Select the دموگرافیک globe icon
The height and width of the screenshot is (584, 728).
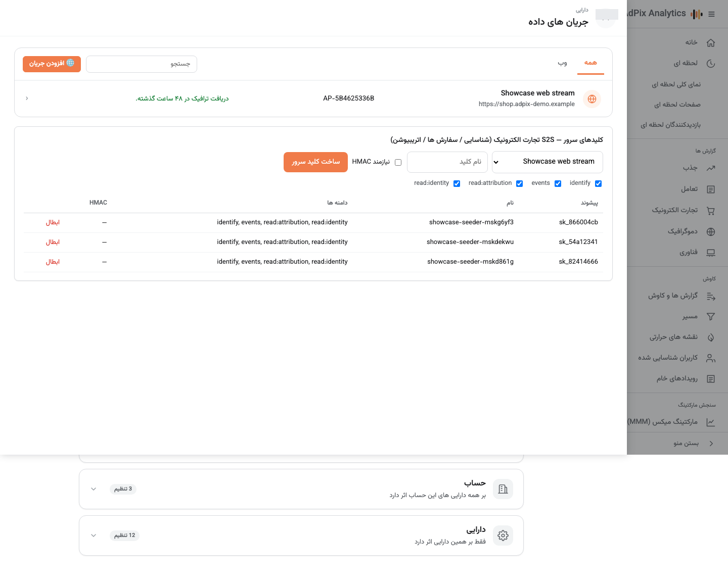711,232
